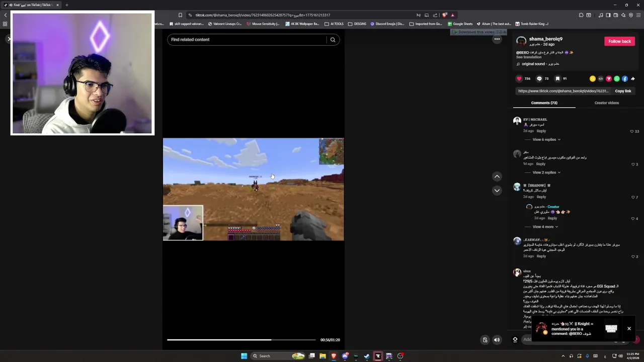The width and height of the screenshot is (644, 362).
Task: Click the yellow repost share icon
Action: 593,78
